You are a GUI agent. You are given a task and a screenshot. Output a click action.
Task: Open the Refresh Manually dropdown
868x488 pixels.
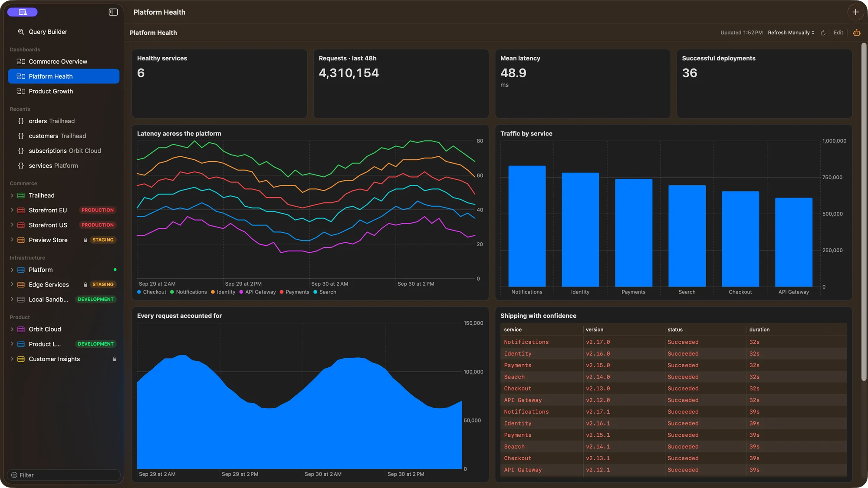click(791, 33)
